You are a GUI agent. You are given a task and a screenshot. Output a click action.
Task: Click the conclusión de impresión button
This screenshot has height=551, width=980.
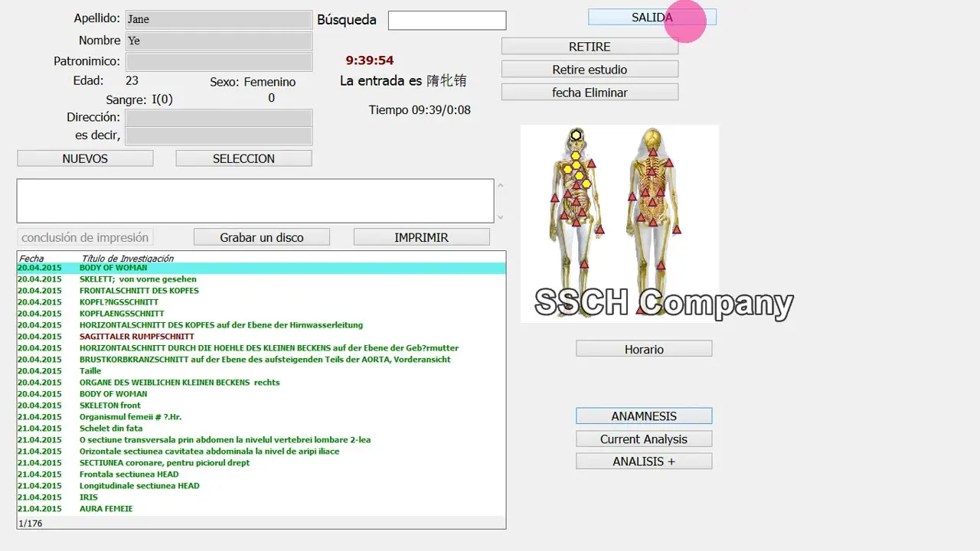(x=85, y=237)
